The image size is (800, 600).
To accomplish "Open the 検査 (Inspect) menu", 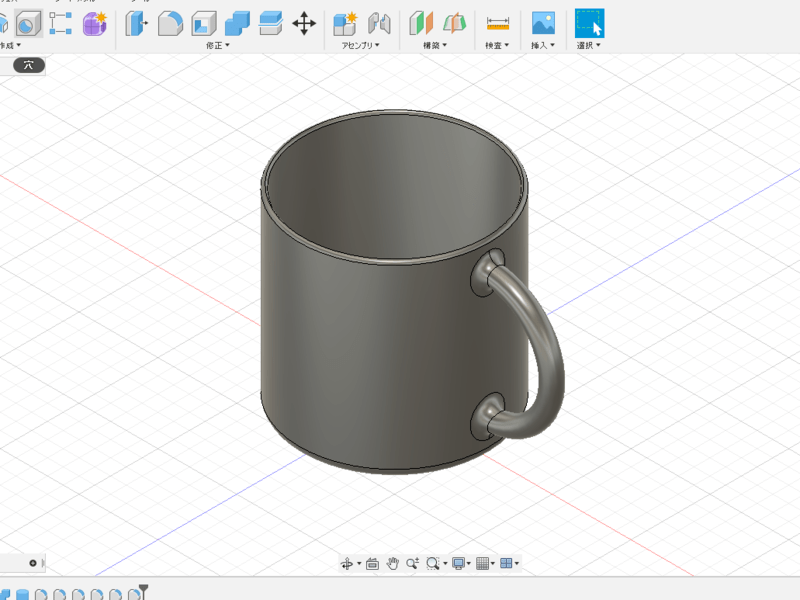I will coord(497,45).
